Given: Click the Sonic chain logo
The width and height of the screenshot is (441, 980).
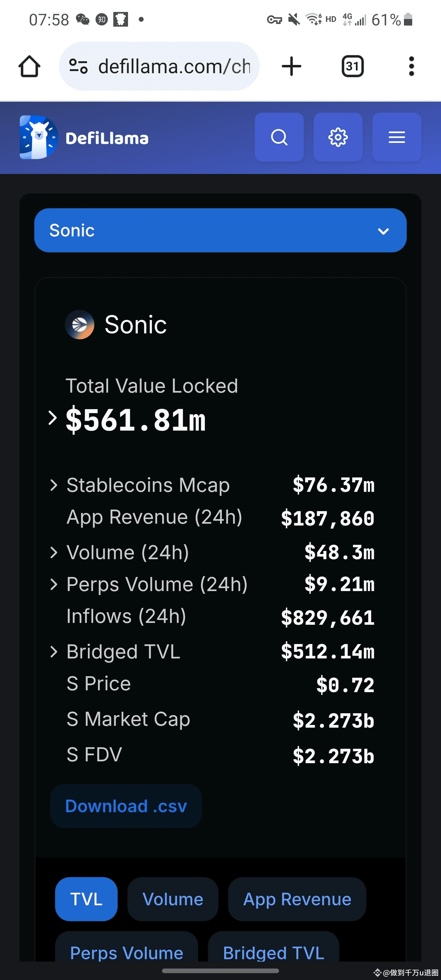Looking at the screenshot, I should click(80, 325).
